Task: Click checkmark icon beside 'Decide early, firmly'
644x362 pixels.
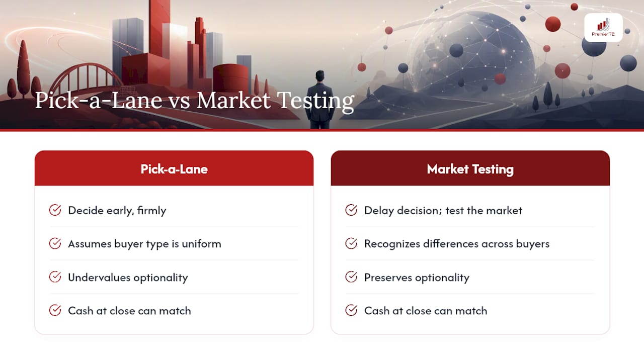Action: (x=55, y=210)
